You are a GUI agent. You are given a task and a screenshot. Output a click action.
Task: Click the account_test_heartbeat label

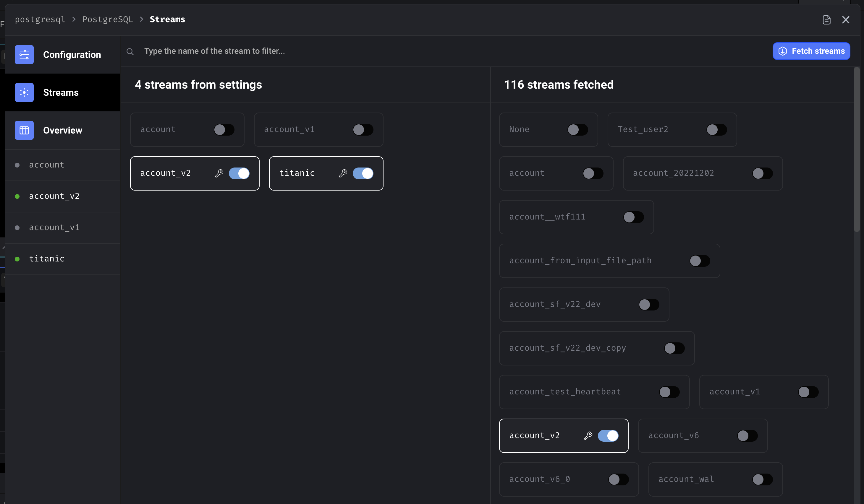tap(565, 392)
